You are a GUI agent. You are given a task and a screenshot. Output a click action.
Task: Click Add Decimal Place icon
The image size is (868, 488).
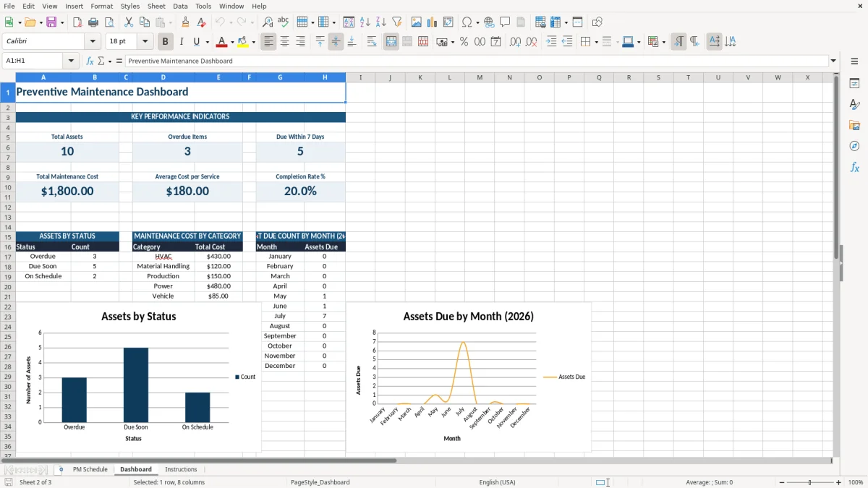[515, 42]
